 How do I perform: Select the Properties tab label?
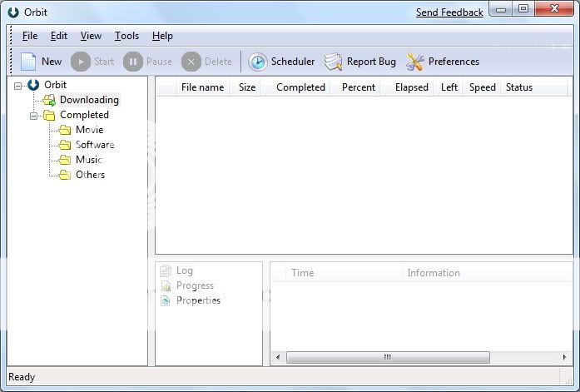(198, 300)
